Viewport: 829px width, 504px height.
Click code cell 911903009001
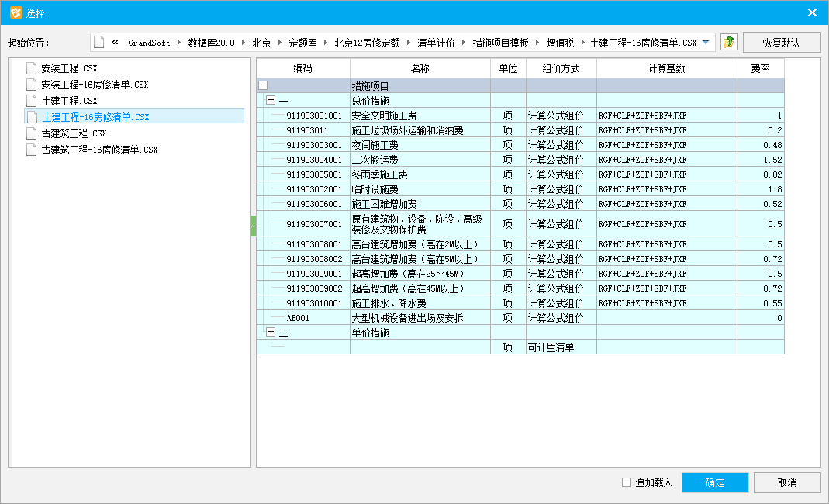[x=314, y=274]
